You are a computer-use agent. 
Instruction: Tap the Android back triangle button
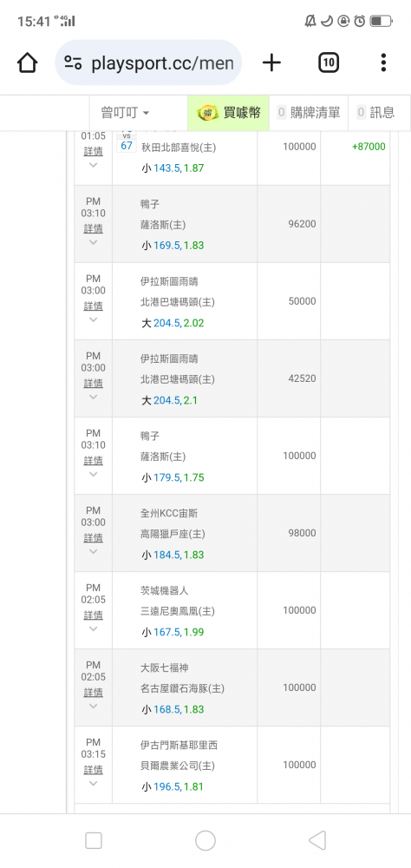[317, 840]
